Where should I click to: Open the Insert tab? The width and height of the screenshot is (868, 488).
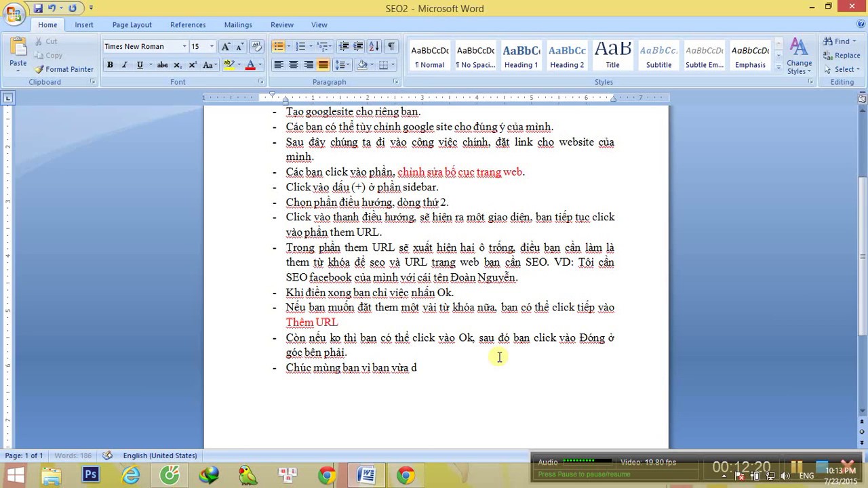tap(84, 24)
